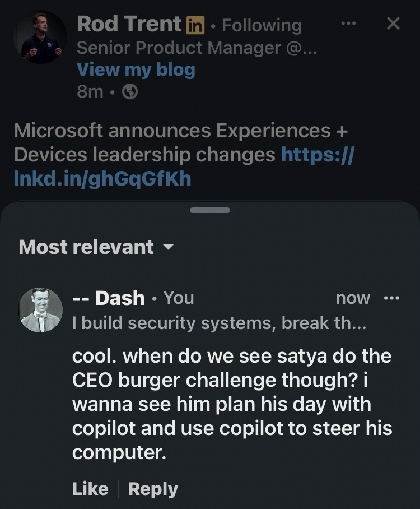Grab the comment sheet drag handle
The height and width of the screenshot is (509, 420).
click(210, 210)
